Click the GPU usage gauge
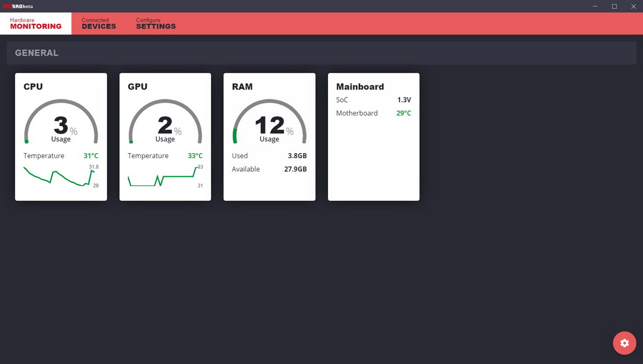The height and width of the screenshot is (364, 643). coord(165,122)
